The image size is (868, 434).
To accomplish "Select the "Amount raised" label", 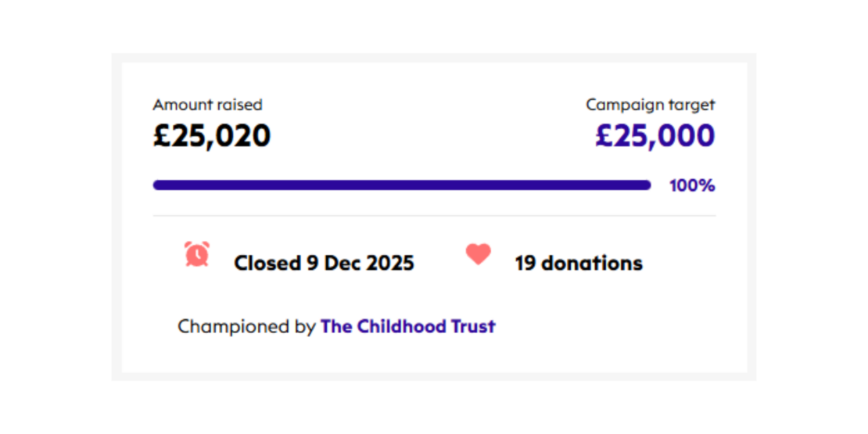I will click(x=207, y=105).
